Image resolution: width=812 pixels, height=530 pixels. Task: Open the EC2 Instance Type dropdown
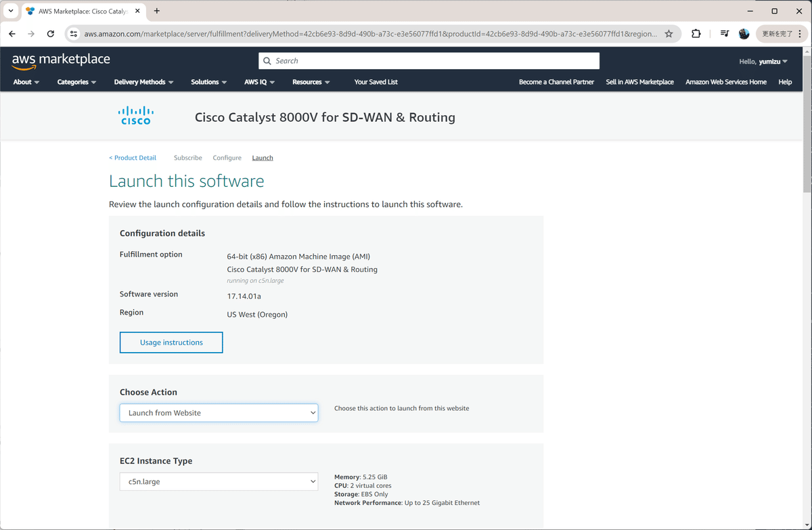point(218,481)
